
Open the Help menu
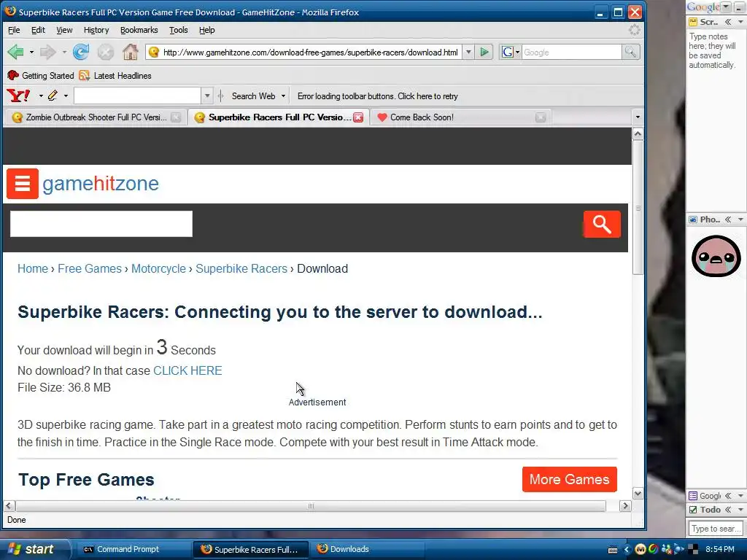pos(206,30)
